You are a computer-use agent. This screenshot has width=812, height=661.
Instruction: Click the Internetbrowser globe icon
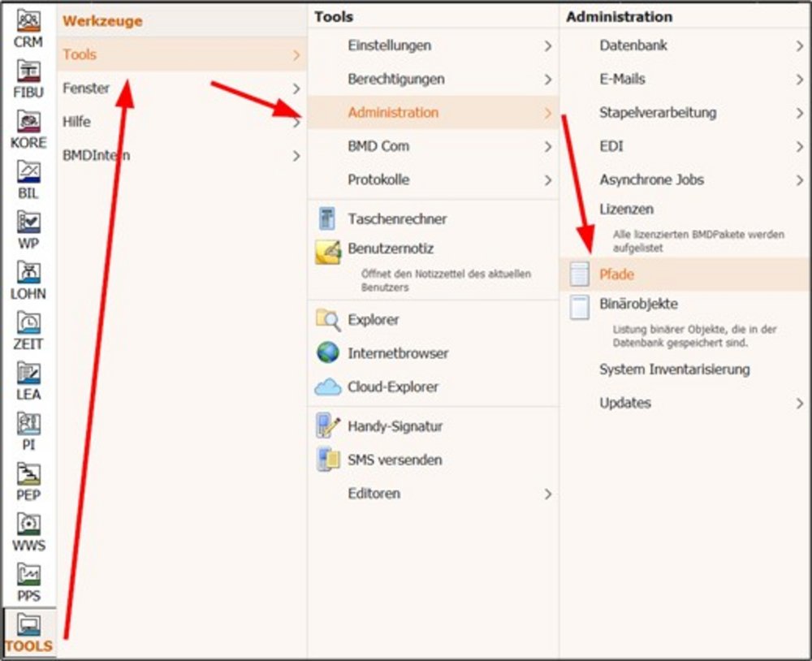(x=327, y=353)
